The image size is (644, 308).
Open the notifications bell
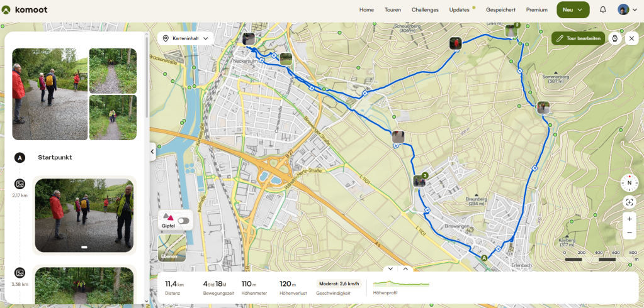[x=602, y=10]
